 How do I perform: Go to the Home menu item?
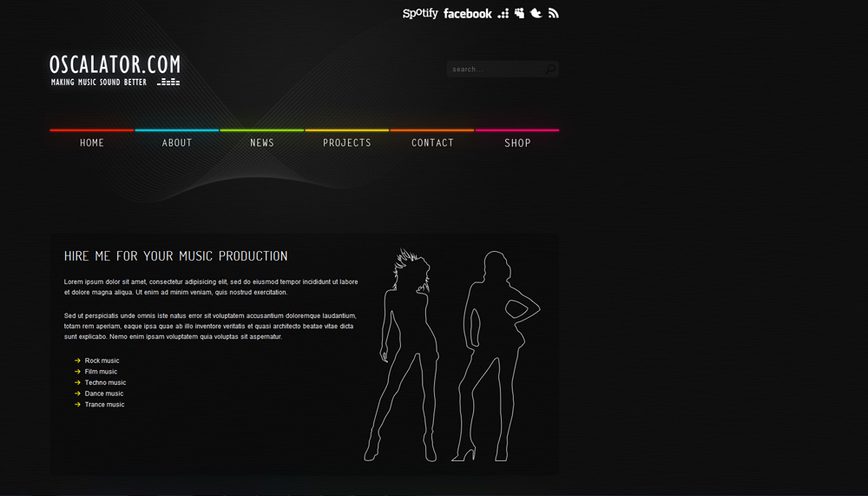92,142
